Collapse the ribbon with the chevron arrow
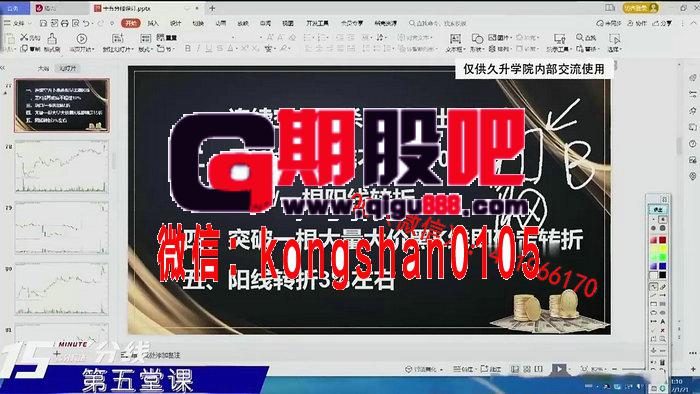 [692, 23]
